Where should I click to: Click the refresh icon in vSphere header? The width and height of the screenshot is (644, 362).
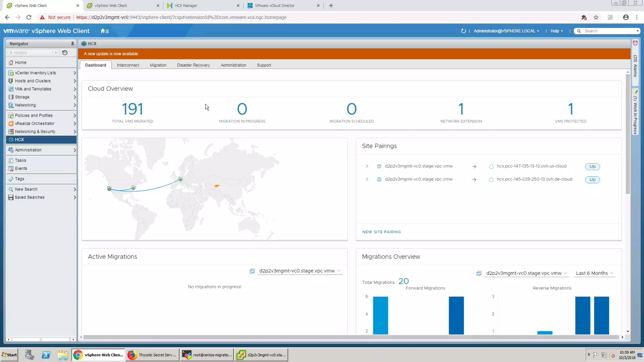point(463,31)
